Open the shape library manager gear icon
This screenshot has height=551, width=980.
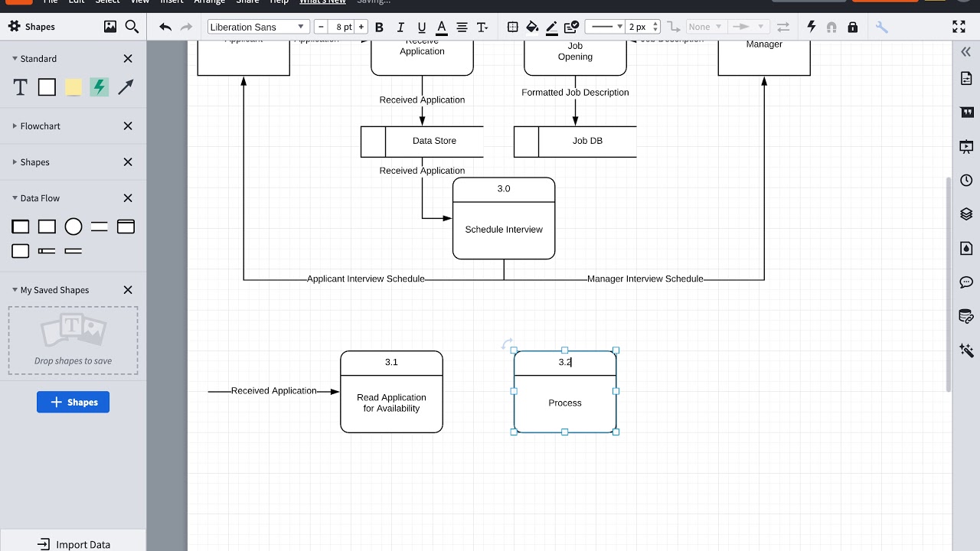click(14, 27)
